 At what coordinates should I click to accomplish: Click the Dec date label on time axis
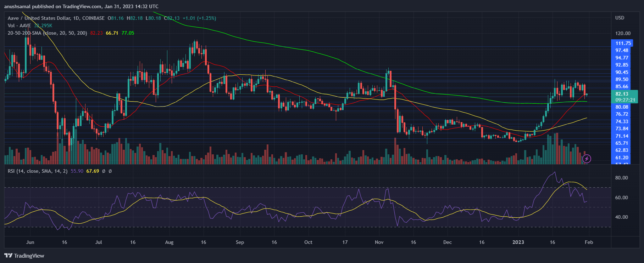[448, 242]
